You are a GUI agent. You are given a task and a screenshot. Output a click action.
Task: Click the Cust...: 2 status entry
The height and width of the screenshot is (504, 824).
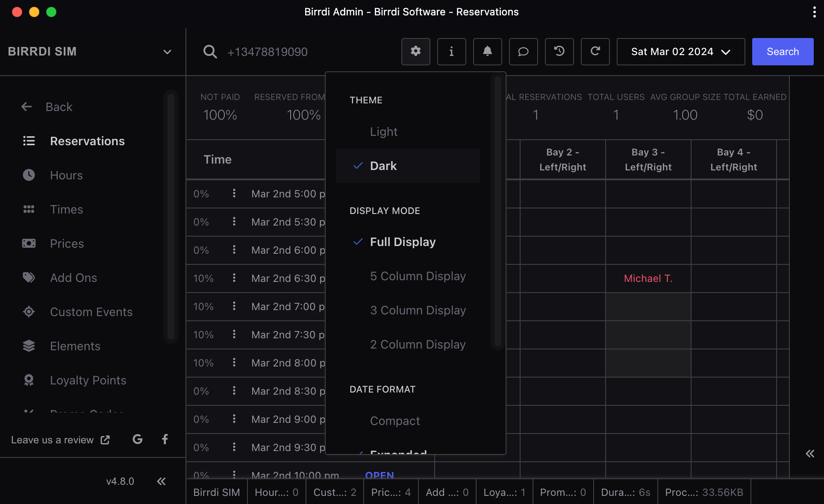[x=335, y=492]
